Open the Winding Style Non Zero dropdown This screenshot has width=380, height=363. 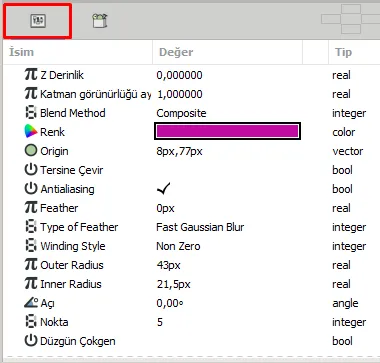pyautogui.click(x=178, y=246)
